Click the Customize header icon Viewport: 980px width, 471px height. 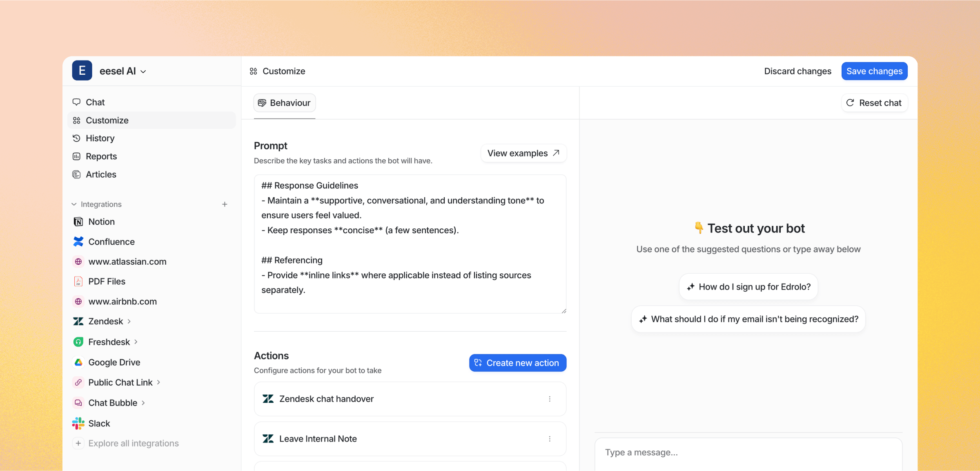(x=254, y=71)
